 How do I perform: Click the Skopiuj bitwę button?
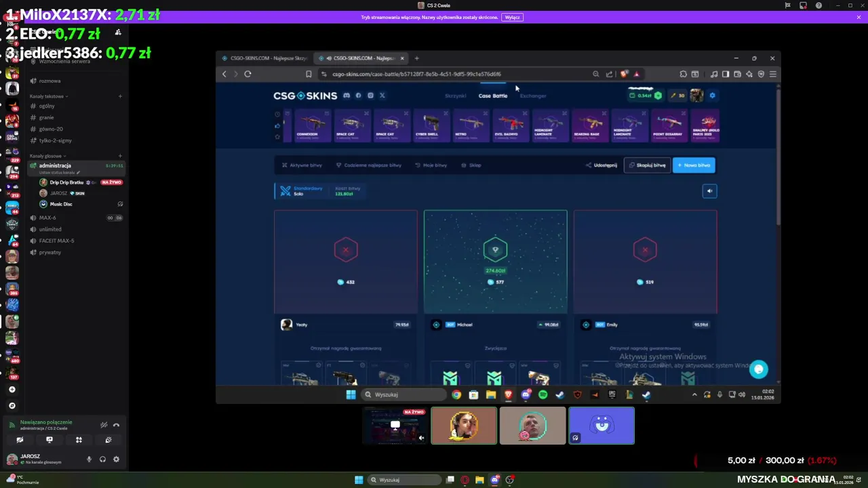point(647,165)
